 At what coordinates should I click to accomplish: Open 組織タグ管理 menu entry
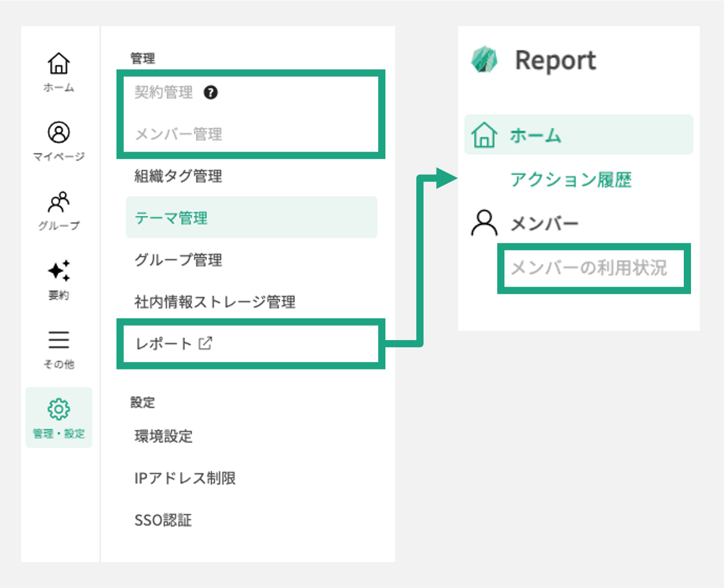[x=178, y=176]
